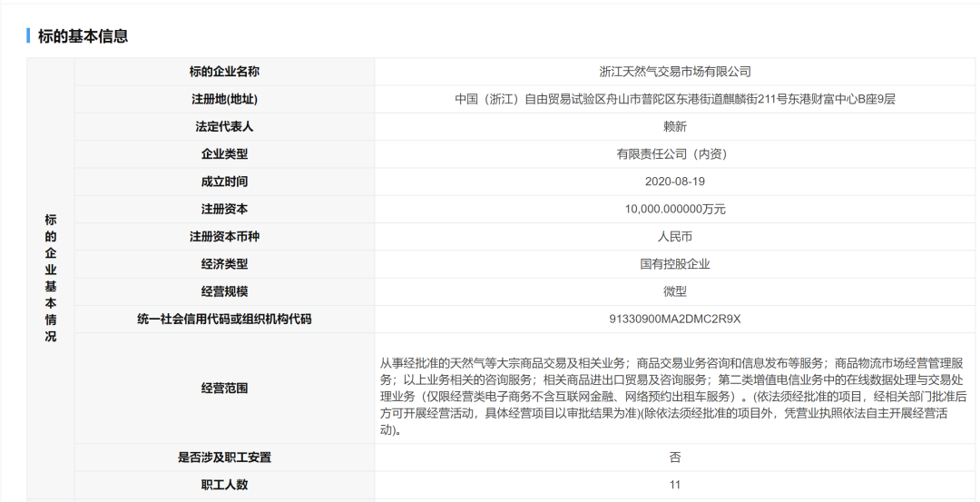Click the 统一社会信用代码或组织机构代码 label
Viewport: 980px width, 502px height.
coord(224,320)
